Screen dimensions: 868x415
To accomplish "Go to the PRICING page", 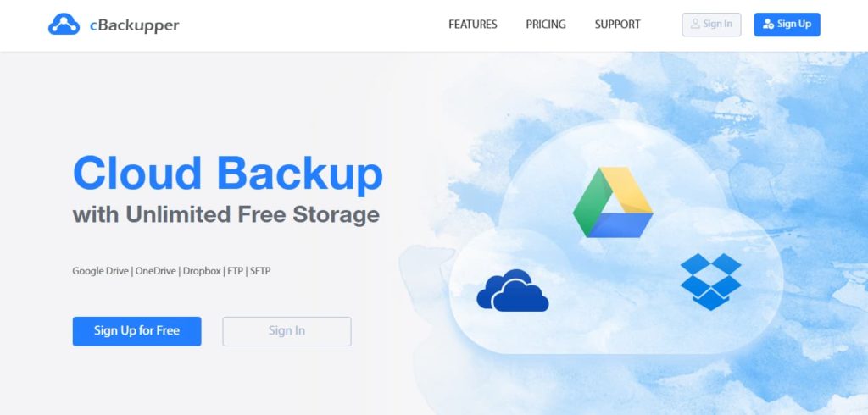I will (546, 25).
